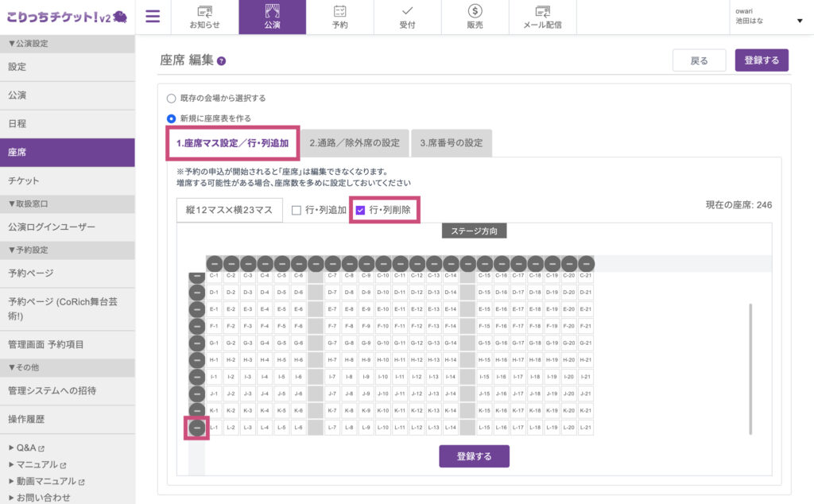
Task: Delete row L with its minus icon
Action: (197, 428)
